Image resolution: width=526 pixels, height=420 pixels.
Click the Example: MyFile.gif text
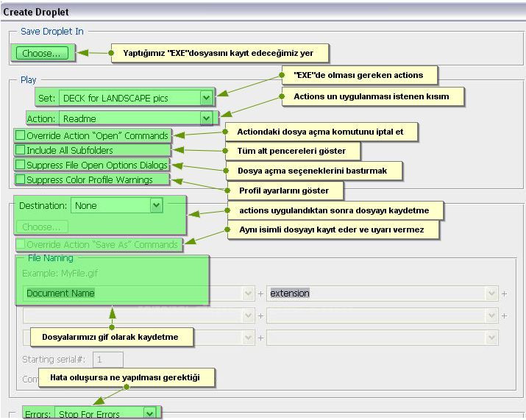coord(60,273)
